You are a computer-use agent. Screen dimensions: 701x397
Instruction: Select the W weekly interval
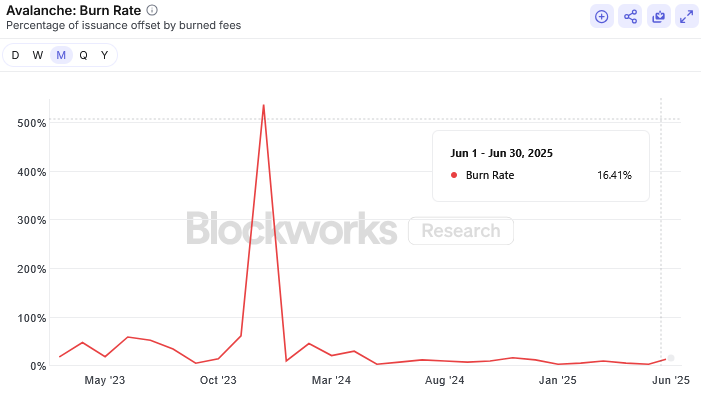(38, 55)
